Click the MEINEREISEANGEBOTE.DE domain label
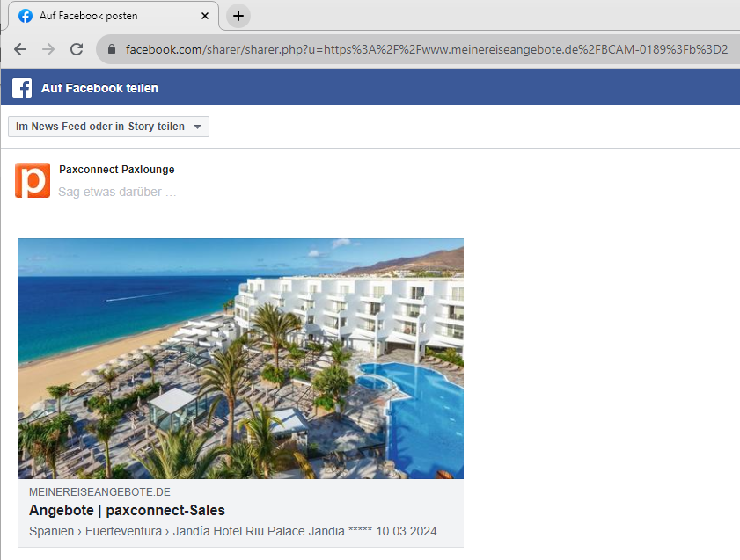Viewport: 740px width, 560px height. pos(99,492)
